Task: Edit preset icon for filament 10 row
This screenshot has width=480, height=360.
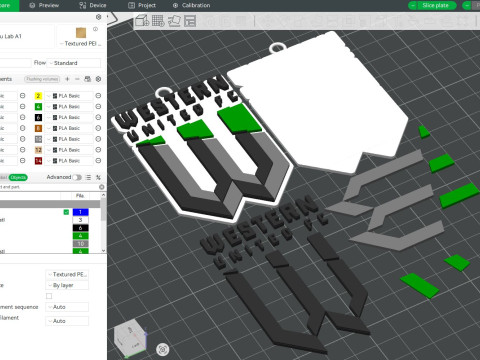Action: coord(98,139)
